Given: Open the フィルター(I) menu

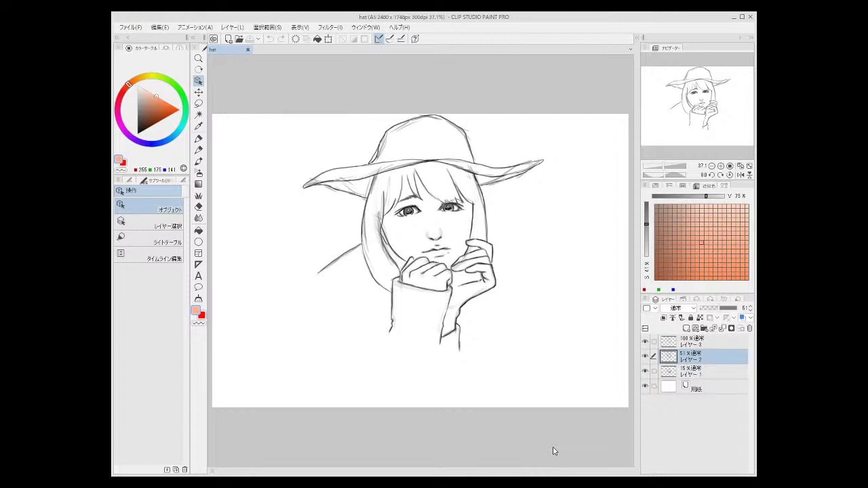Looking at the screenshot, I should 330,28.
